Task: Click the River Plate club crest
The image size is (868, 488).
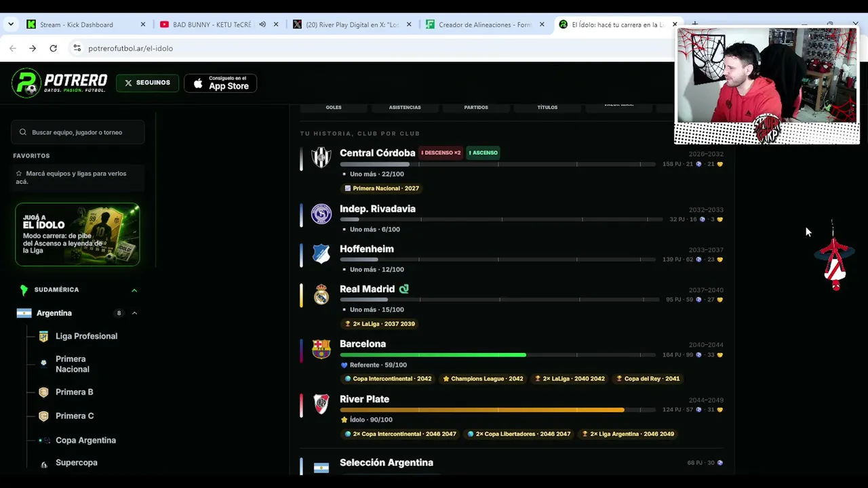Action: click(321, 404)
